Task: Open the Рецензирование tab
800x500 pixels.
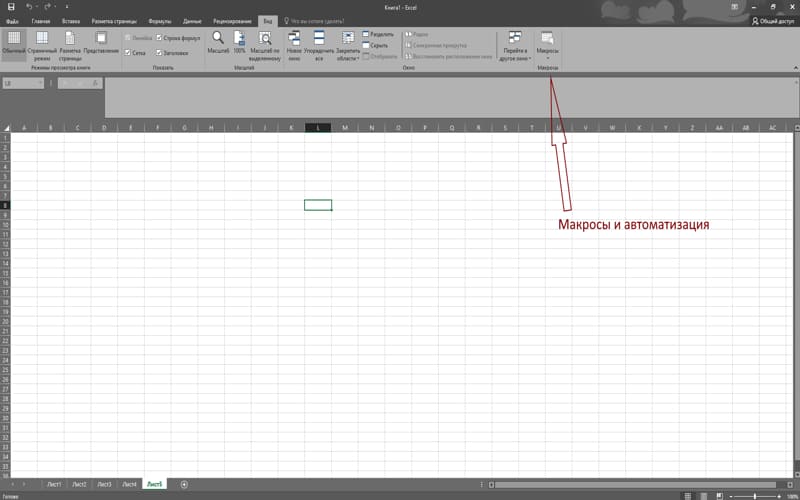Action: tap(233, 21)
